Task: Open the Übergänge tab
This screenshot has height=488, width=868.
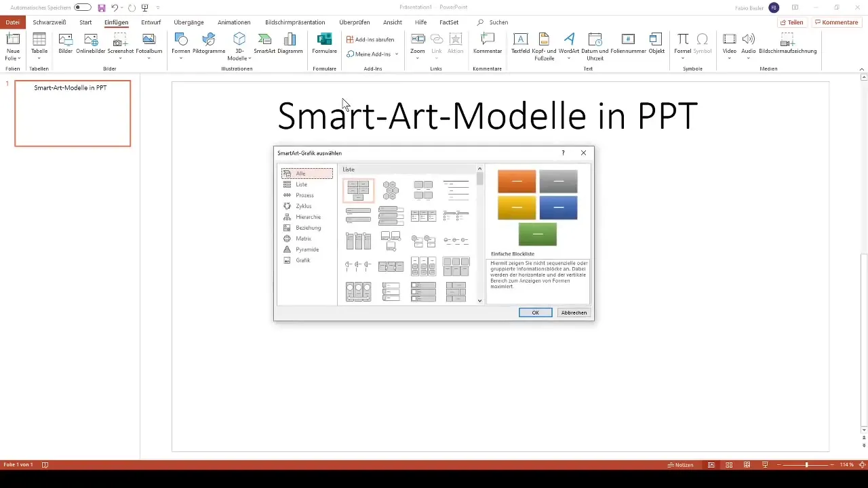Action: (189, 22)
